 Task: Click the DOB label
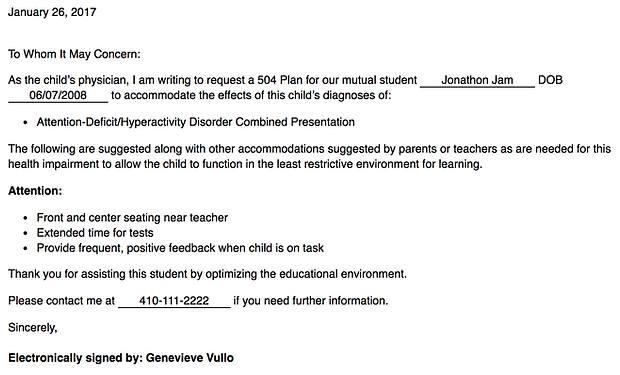[550, 80]
